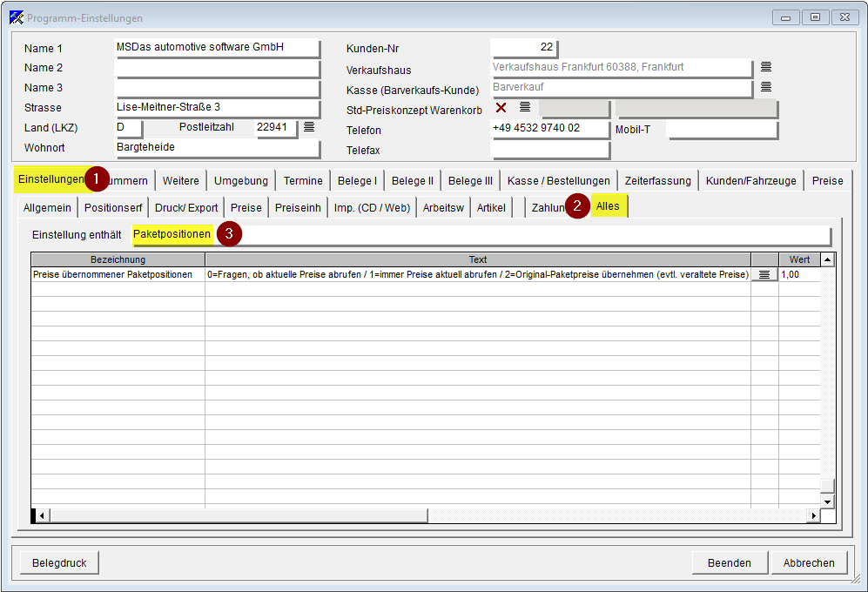Open the Belege I tab
The width and height of the screenshot is (868, 592).
point(357,181)
